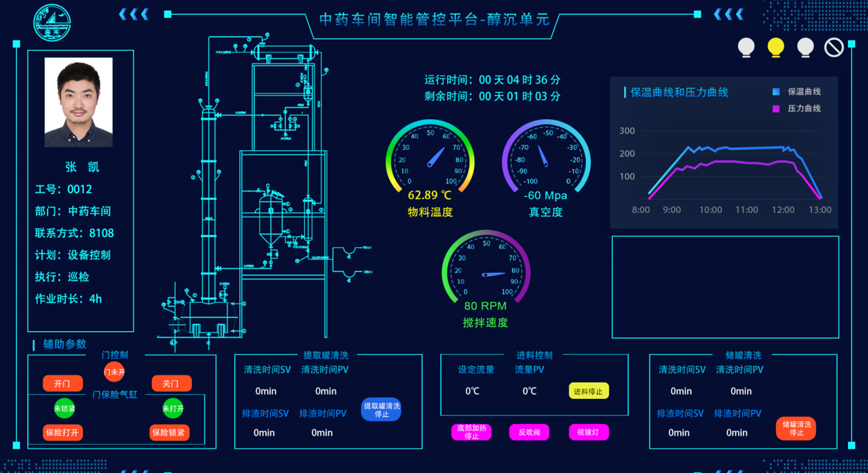Click the 搅拌速度 RPM gauge
This screenshot has height=473, width=868.
(486, 270)
